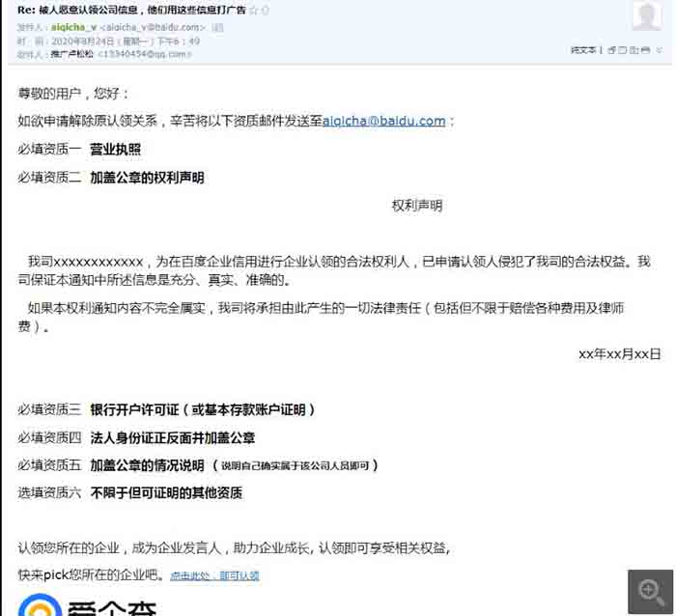Click the xx年xx月xx日 date placeholder
Image resolution: width=676 pixels, height=616 pixels.
tap(620, 354)
